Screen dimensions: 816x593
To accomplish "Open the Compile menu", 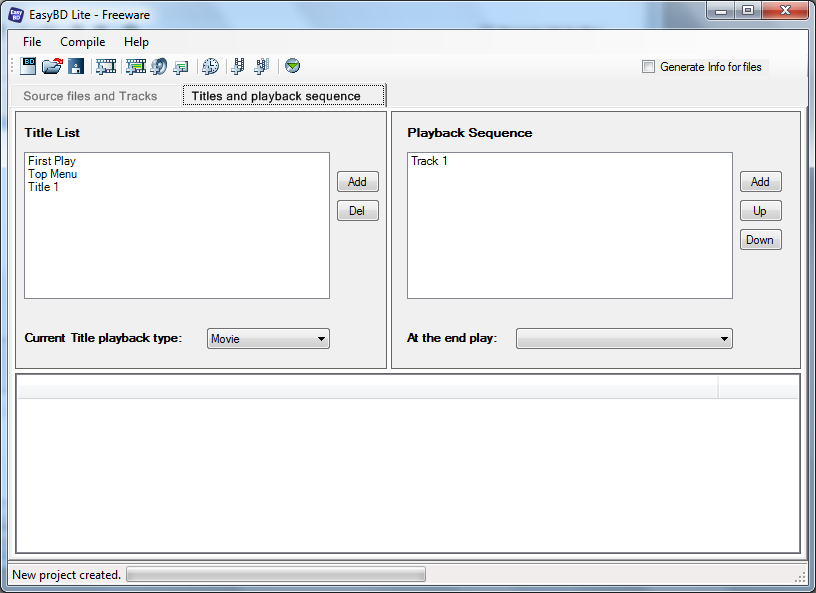I will (x=82, y=42).
